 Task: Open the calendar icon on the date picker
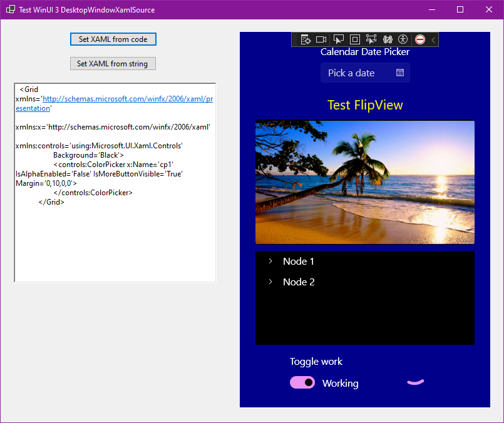tap(399, 73)
